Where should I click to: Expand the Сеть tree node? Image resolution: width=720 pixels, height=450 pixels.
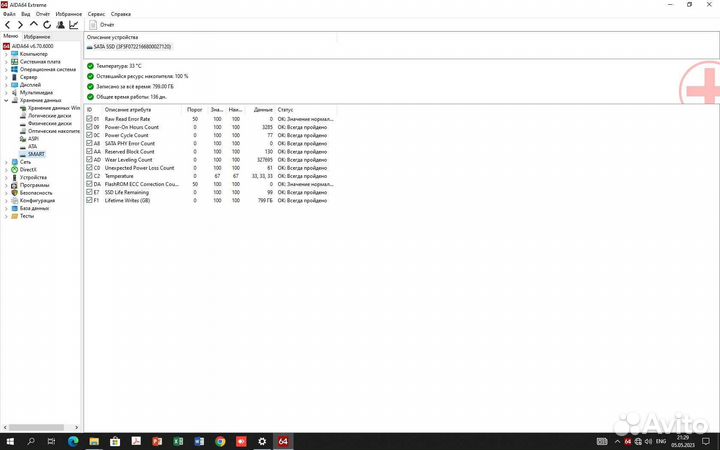coord(6,162)
